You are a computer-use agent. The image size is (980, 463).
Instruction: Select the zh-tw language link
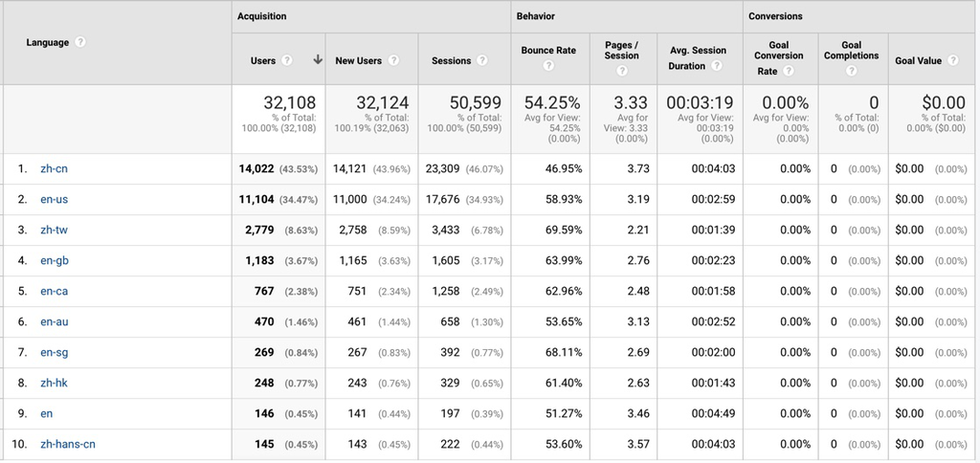[54, 230]
